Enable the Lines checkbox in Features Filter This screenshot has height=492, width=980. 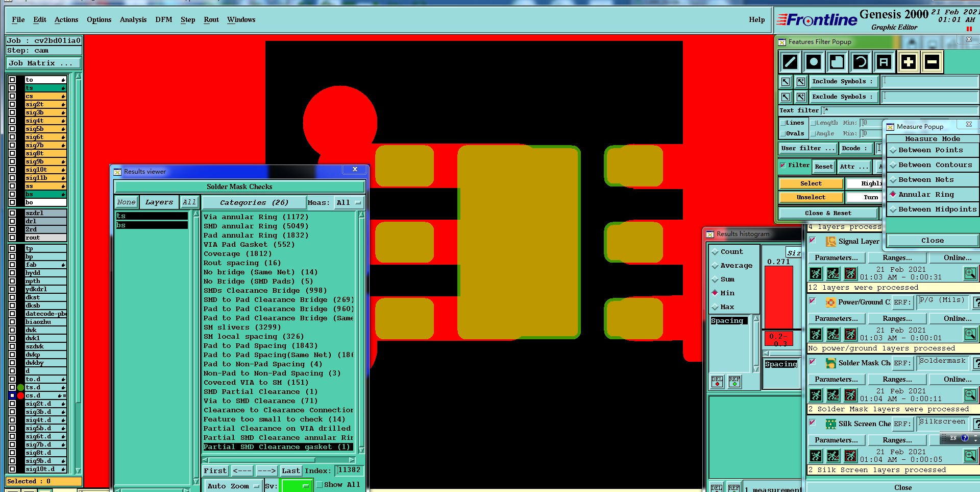(x=782, y=123)
